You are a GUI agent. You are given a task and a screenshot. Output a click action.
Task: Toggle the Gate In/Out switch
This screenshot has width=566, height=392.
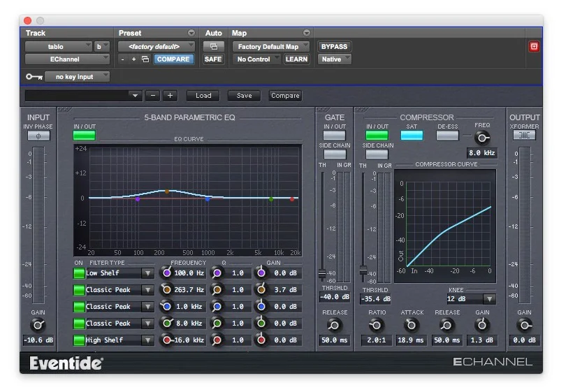[334, 136]
